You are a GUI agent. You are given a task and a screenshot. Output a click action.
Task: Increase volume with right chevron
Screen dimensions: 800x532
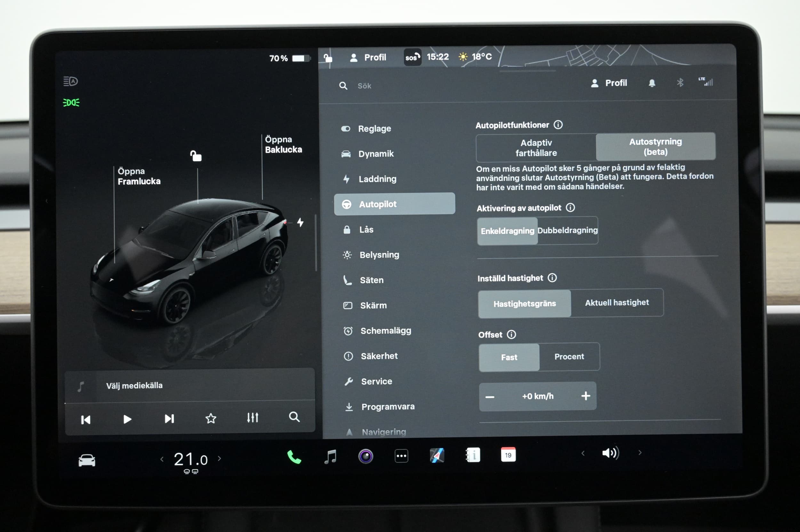(x=640, y=453)
